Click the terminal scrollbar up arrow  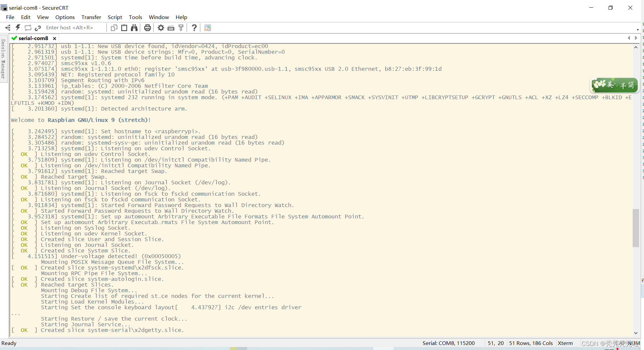pyautogui.click(x=636, y=47)
